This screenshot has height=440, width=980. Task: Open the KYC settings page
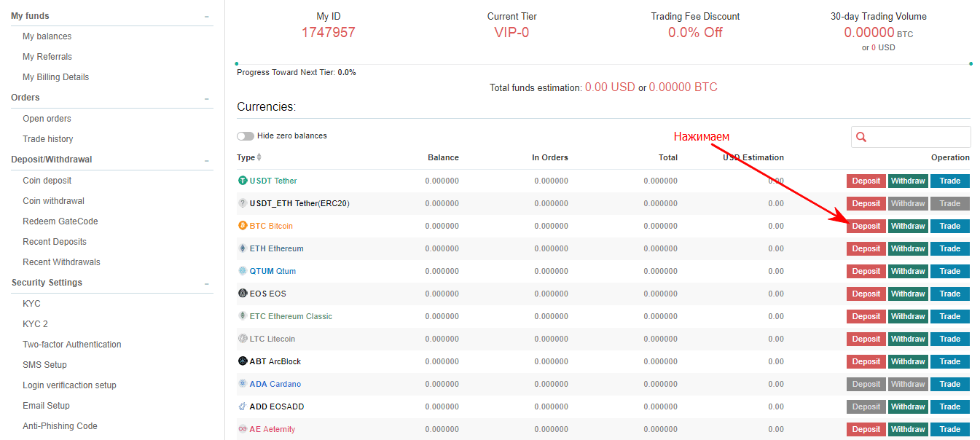[31, 304]
